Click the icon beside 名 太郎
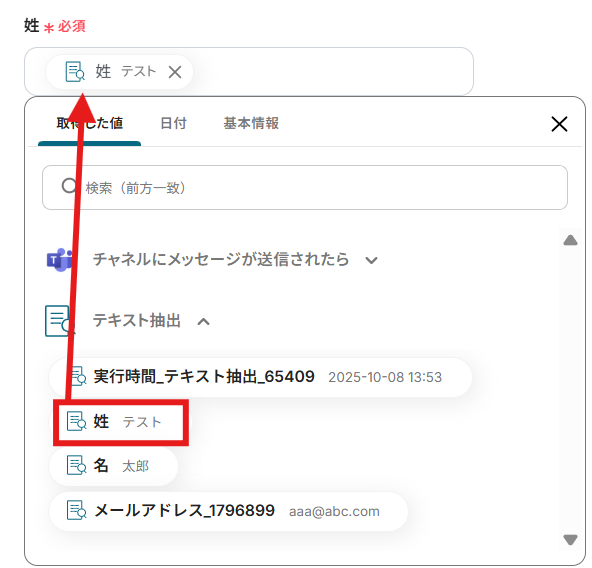Viewport: 592px width, 568px height. pos(76,465)
